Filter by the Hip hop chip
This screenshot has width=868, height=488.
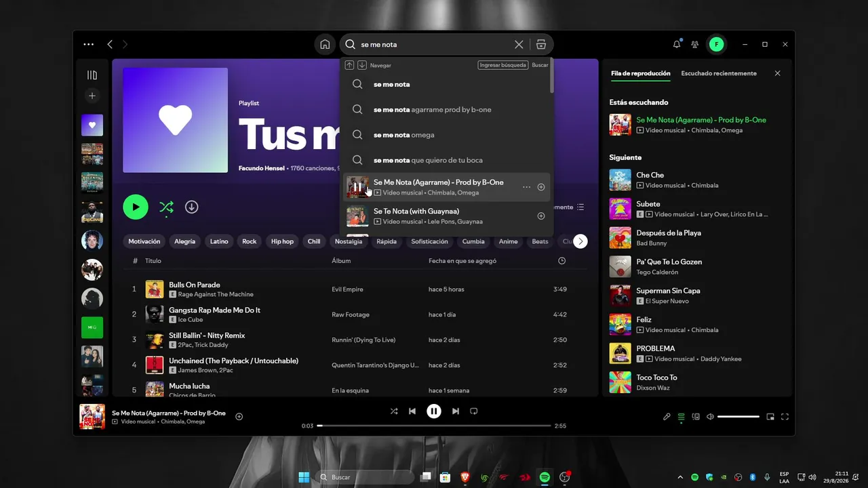point(282,241)
